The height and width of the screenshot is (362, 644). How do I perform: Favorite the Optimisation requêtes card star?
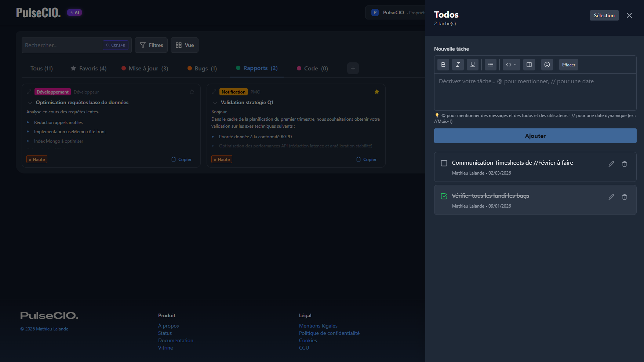(x=192, y=92)
